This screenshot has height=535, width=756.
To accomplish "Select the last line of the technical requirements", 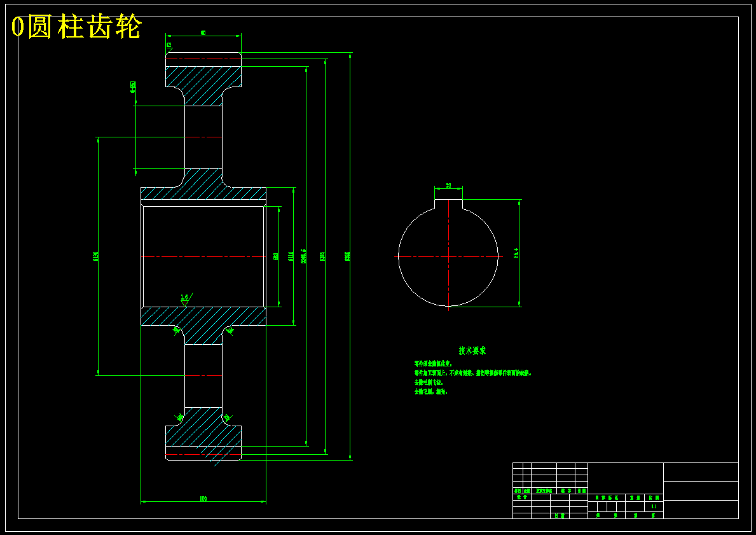I will click(x=431, y=392).
